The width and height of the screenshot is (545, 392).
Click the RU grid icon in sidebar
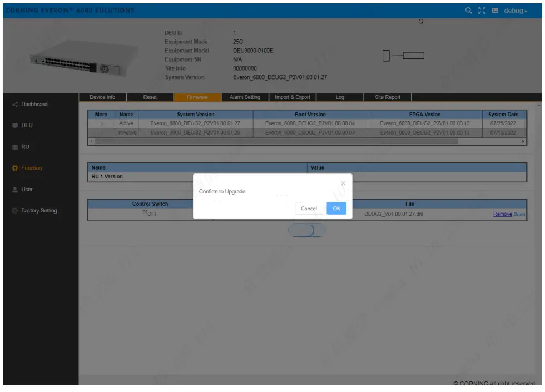(x=14, y=147)
